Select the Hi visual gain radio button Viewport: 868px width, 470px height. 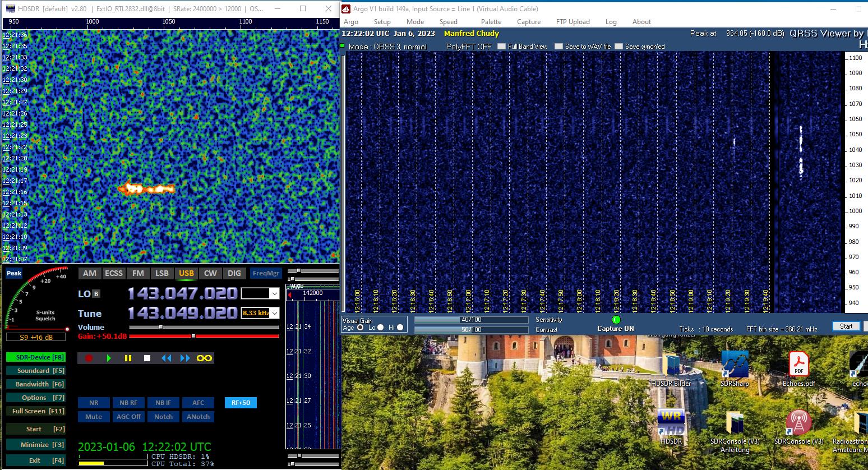tap(400, 328)
